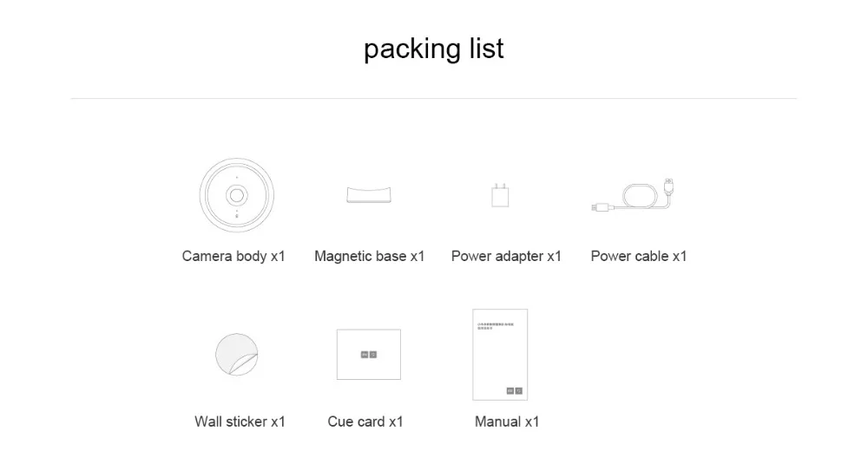Click the "Power cable x1" caption
This screenshot has width=868, height=464.
pos(638,256)
